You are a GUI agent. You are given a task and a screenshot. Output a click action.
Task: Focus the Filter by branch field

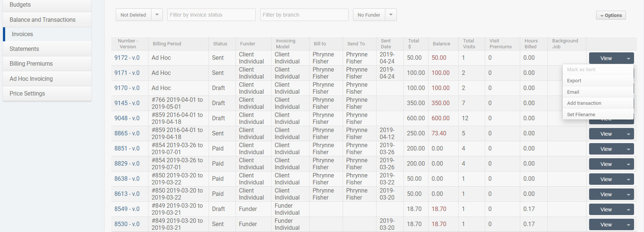304,15
